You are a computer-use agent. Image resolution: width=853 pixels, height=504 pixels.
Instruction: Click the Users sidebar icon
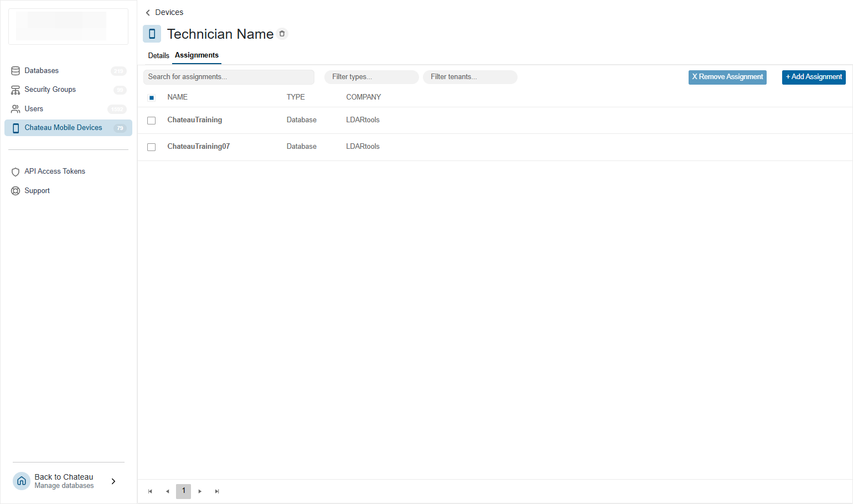[15, 109]
